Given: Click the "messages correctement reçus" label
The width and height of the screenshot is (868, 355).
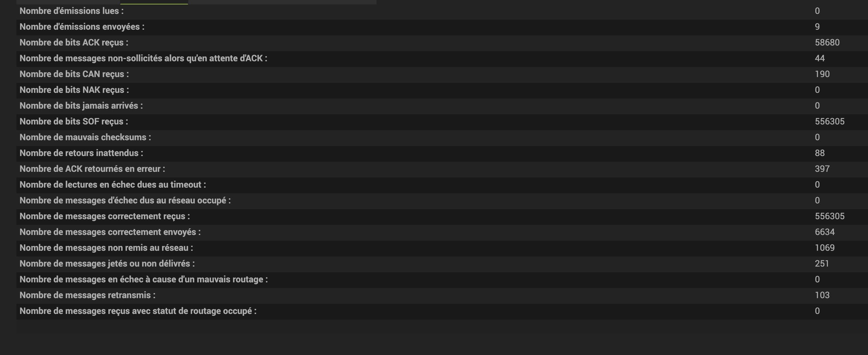Looking at the screenshot, I should pos(105,216).
